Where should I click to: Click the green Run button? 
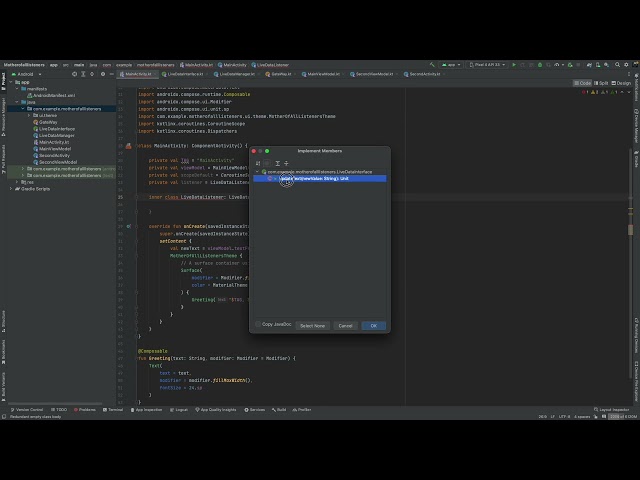click(x=514, y=65)
